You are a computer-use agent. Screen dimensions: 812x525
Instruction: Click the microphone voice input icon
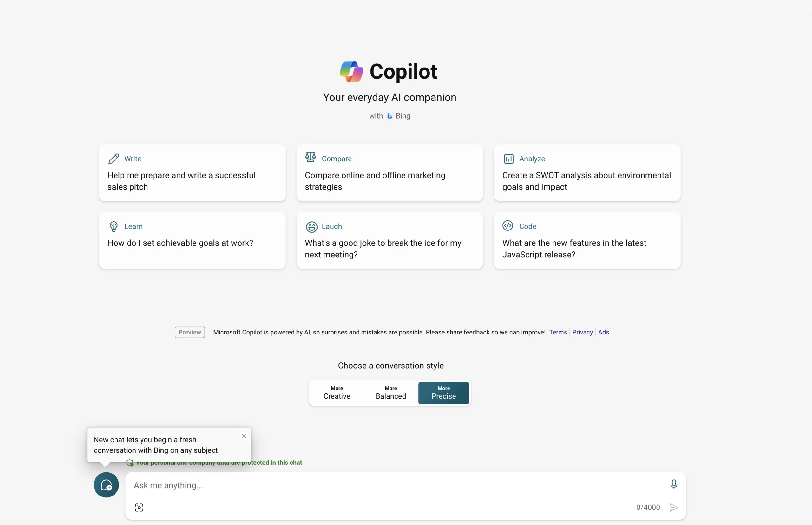tap(673, 484)
